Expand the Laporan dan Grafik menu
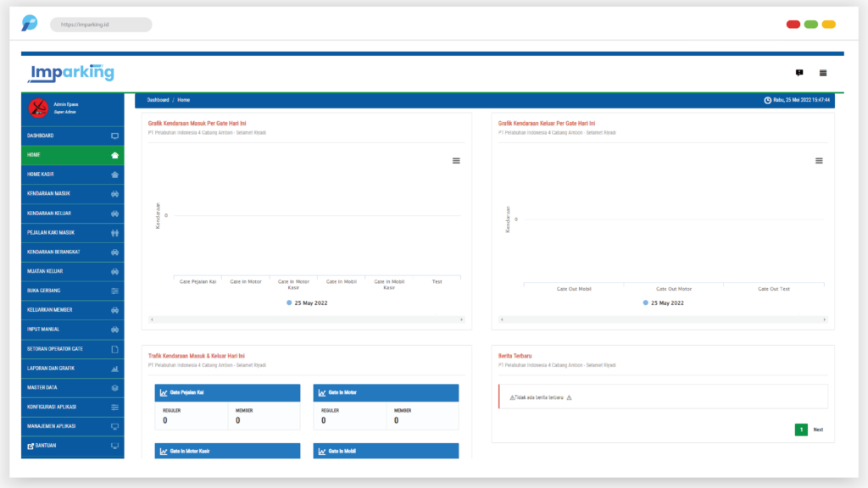Screen dimensions: 868x488 (x=72, y=369)
